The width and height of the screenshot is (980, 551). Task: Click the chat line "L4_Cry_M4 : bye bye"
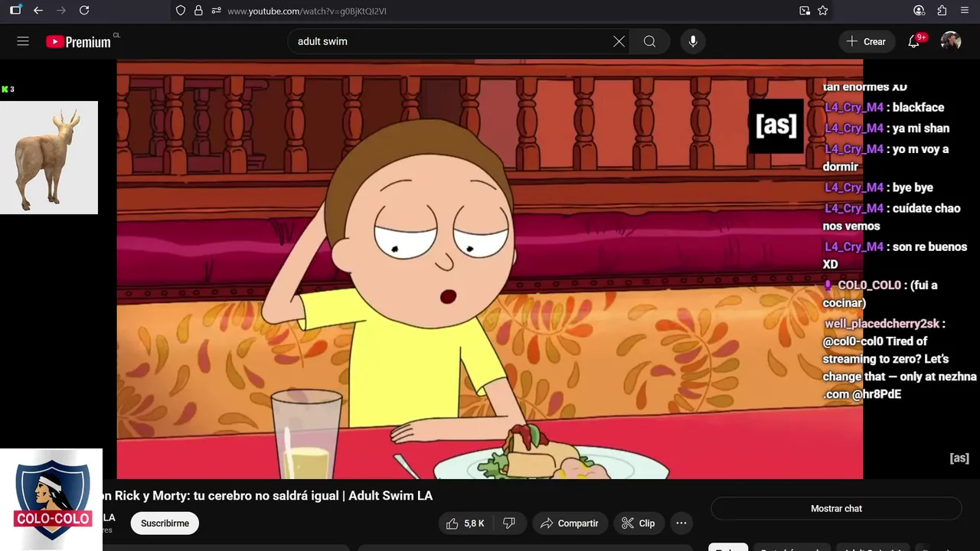pos(879,187)
